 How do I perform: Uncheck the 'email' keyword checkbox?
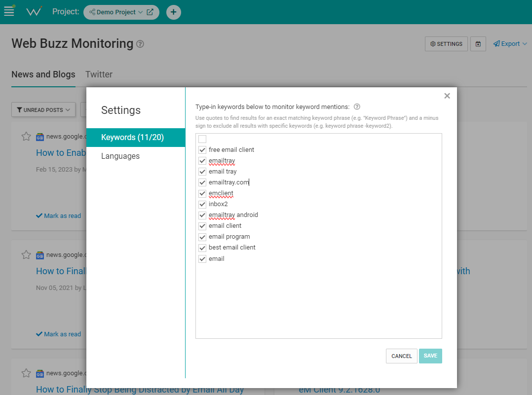202,259
